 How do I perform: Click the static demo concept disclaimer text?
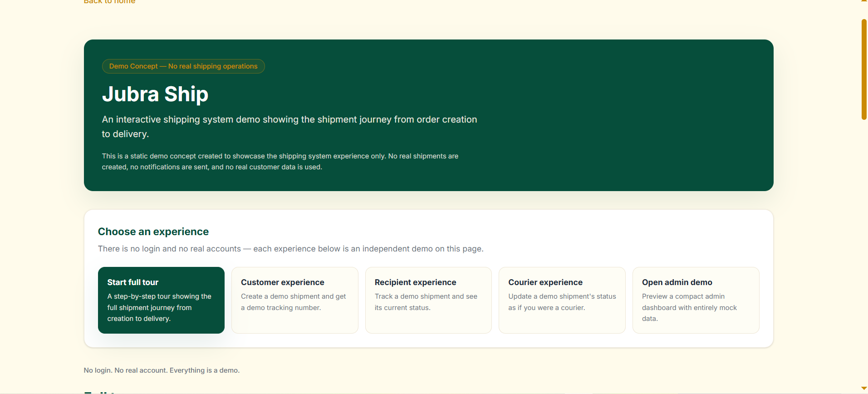(280, 162)
